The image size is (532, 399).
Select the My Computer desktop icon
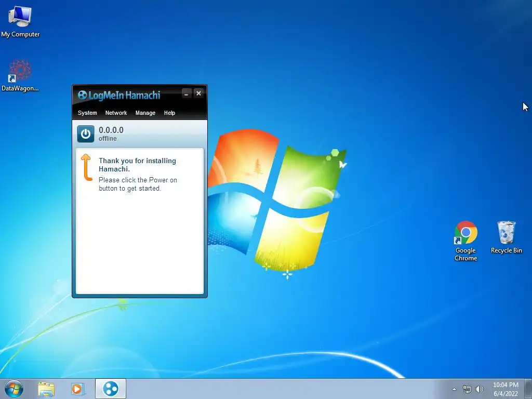pyautogui.click(x=20, y=22)
